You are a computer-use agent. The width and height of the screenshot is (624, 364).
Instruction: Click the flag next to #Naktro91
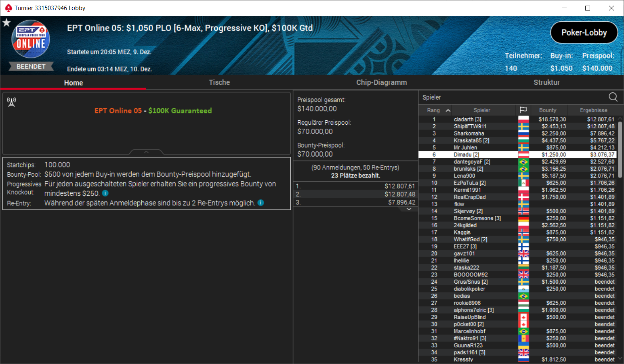[x=523, y=338]
